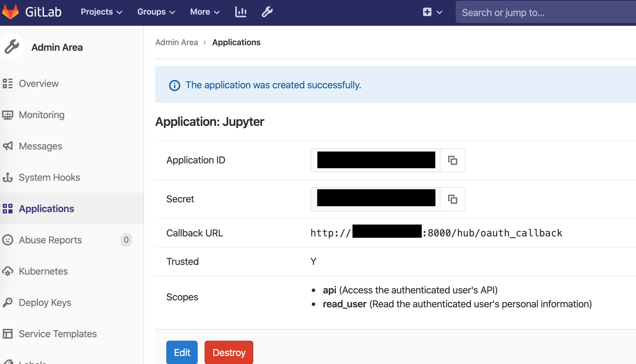Click the Messages megaphone icon
636x364 pixels.
(x=8, y=146)
